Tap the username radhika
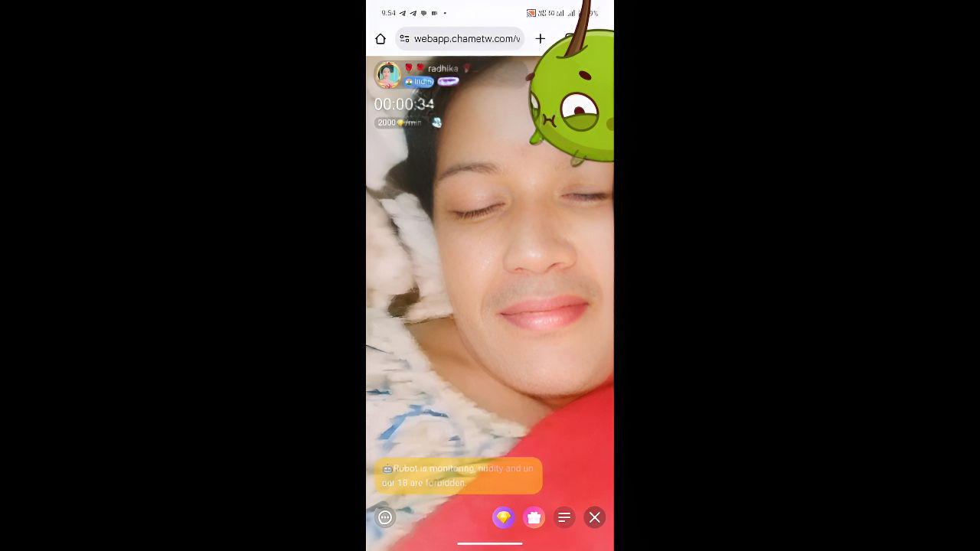 443,69
